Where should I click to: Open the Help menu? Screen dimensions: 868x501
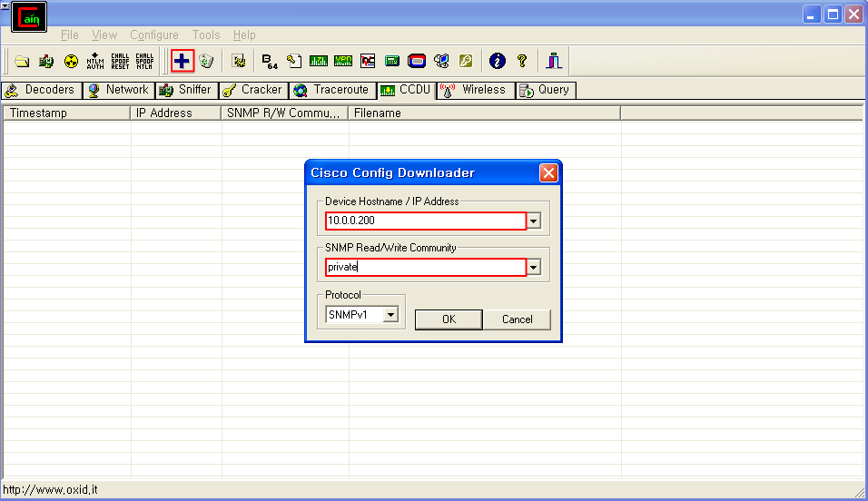point(244,34)
